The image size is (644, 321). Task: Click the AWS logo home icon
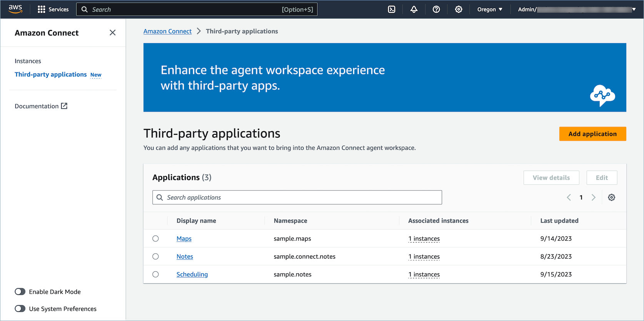click(15, 9)
